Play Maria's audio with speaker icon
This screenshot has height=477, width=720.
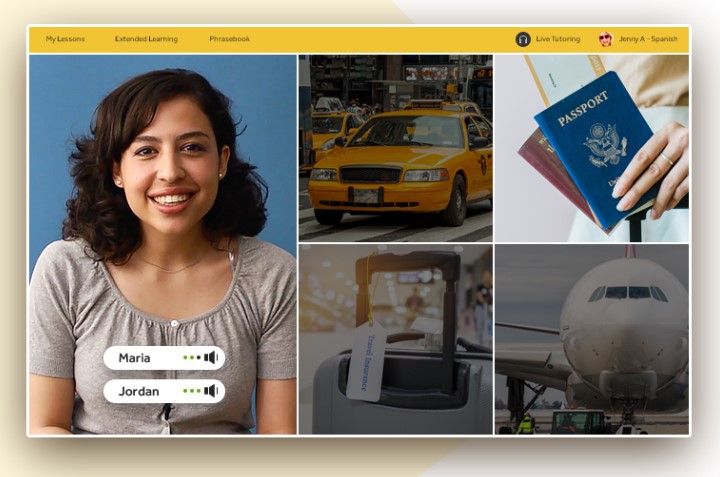point(211,358)
